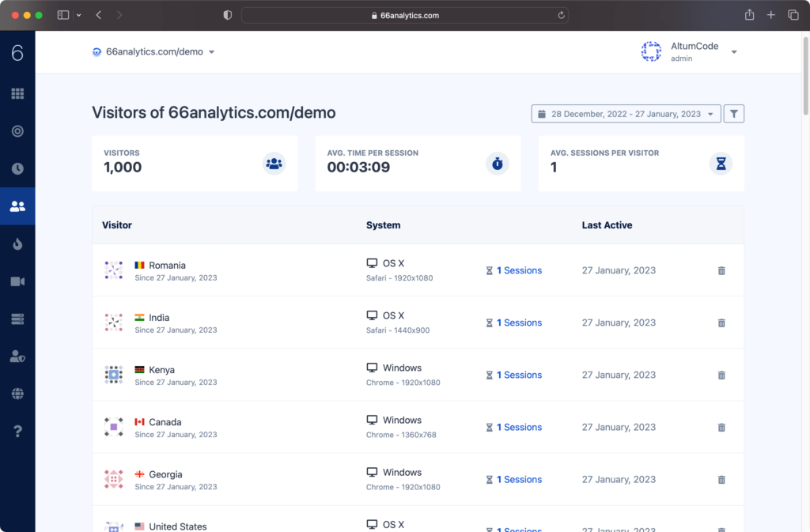Viewport: 810px width, 532px height.
Task: Open the server stack icon in sidebar
Action: point(17,319)
